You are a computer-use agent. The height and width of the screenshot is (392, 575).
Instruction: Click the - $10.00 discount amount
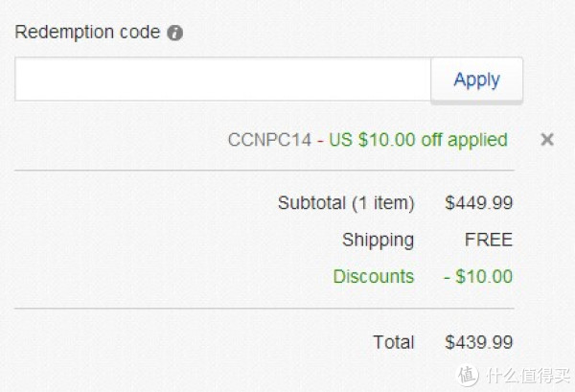(478, 276)
